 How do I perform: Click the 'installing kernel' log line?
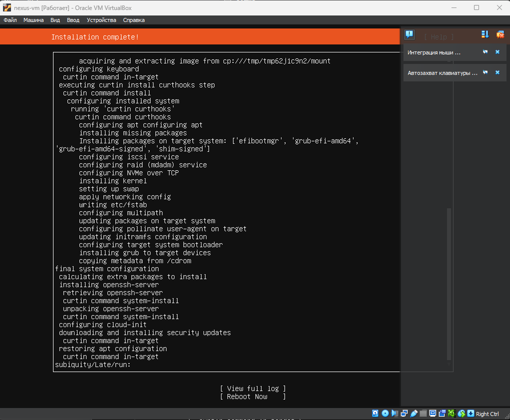(113, 181)
